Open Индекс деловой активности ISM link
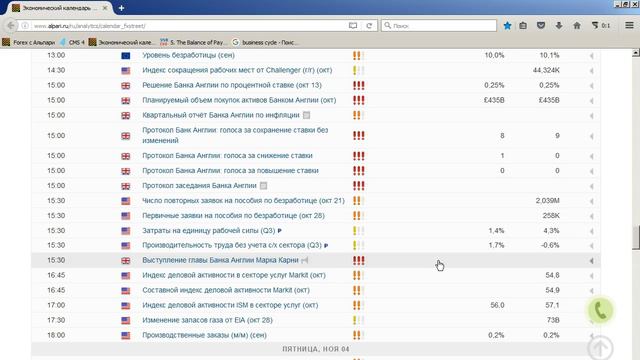 pos(230,305)
